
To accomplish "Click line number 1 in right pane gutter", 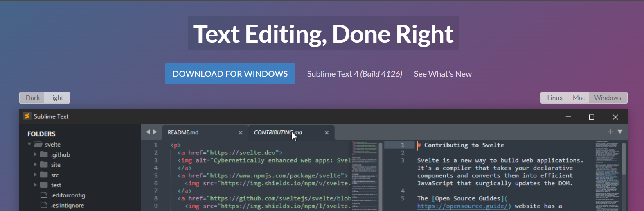I will (x=403, y=145).
